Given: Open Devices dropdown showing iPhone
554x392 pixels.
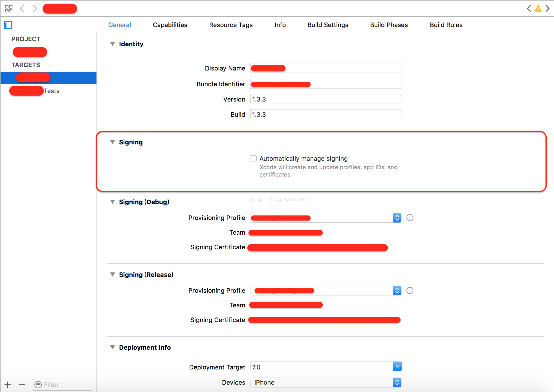Looking at the screenshot, I should [x=326, y=382].
